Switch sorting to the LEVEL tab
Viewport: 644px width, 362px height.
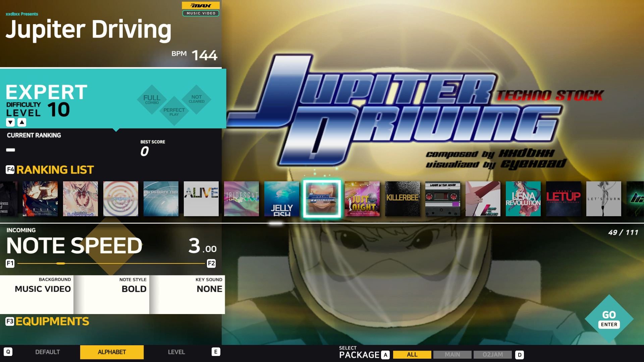tap(176, 352)
